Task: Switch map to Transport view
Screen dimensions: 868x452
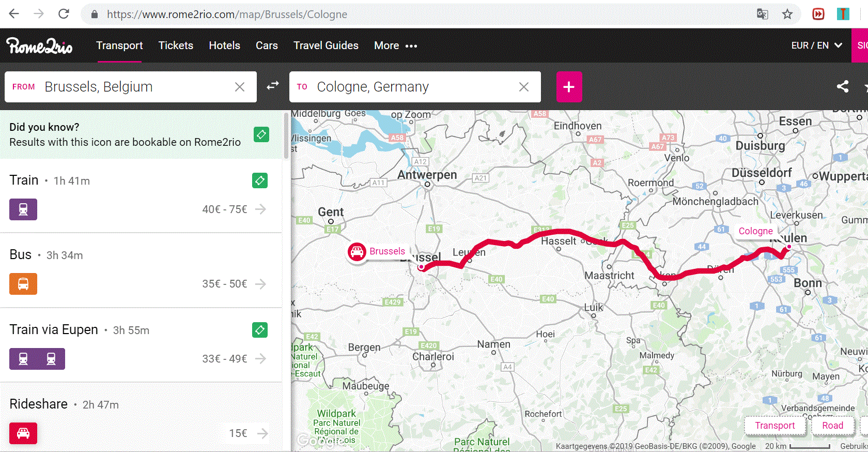Action: coord(774,426)
